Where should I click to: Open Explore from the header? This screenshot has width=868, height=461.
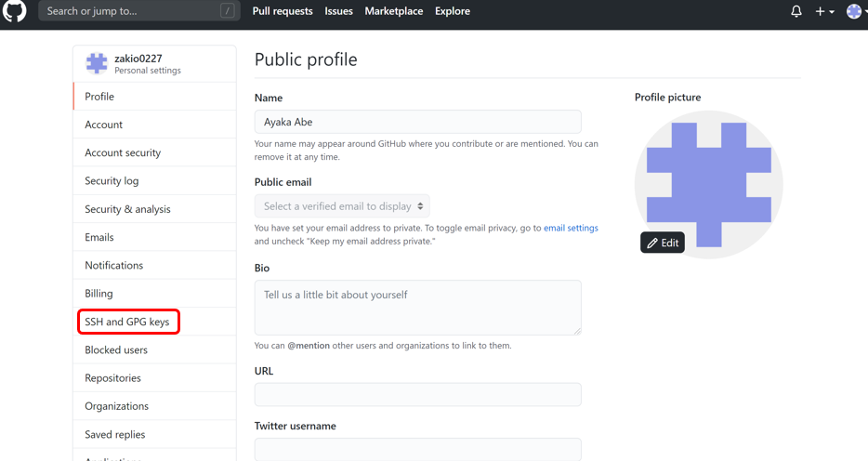(453, 11)
